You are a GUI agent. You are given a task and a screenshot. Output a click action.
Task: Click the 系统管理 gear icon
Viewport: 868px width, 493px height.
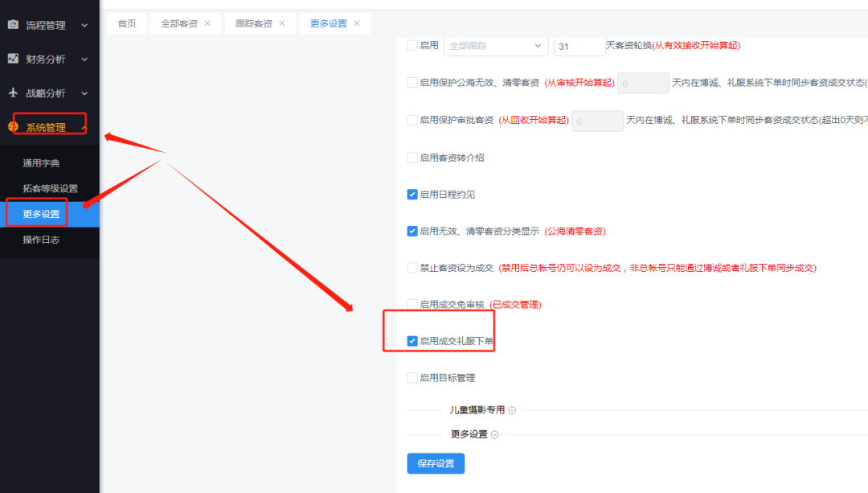pyautogui.click(x=11, y=125)
